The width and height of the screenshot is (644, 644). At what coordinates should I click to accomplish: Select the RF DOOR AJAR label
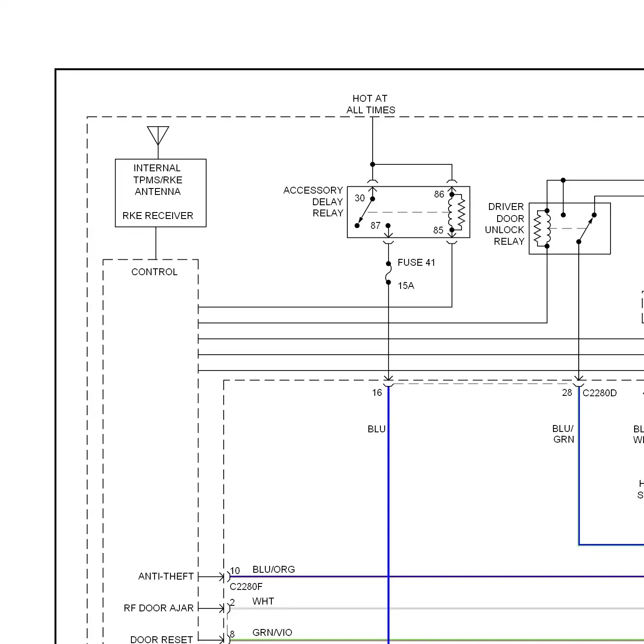pyautogui.click(x=159, y=608)
